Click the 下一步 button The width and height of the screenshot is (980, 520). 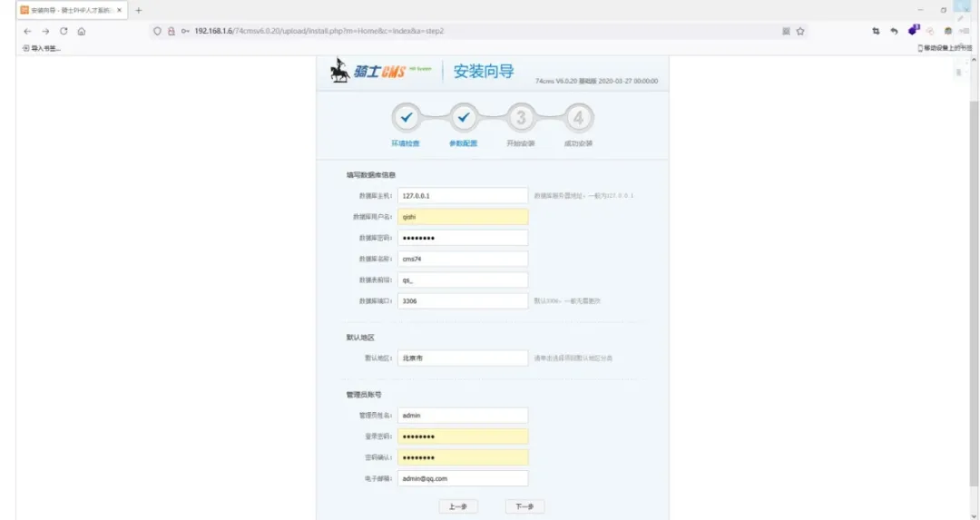click(x=524, y=506)
